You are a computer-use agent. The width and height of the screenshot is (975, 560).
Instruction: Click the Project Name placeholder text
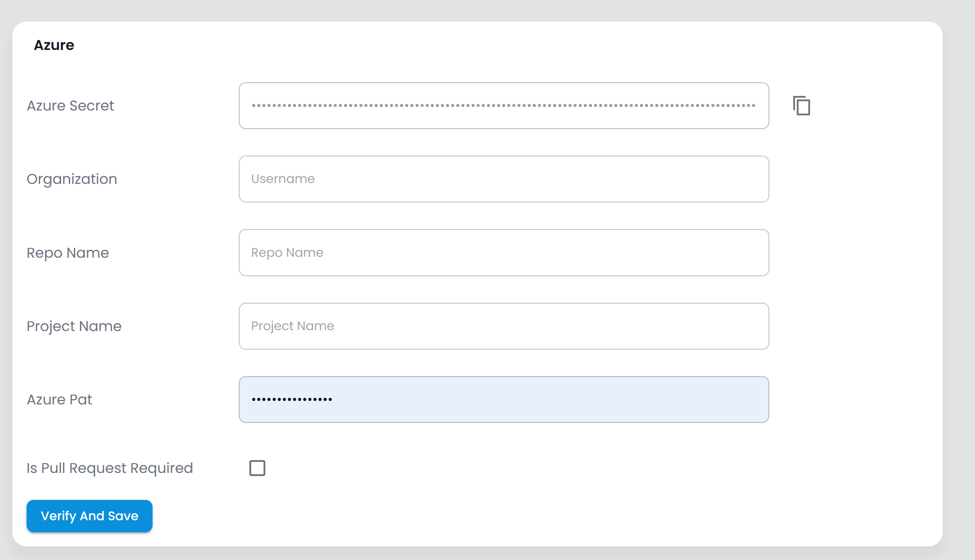[293, 326]
